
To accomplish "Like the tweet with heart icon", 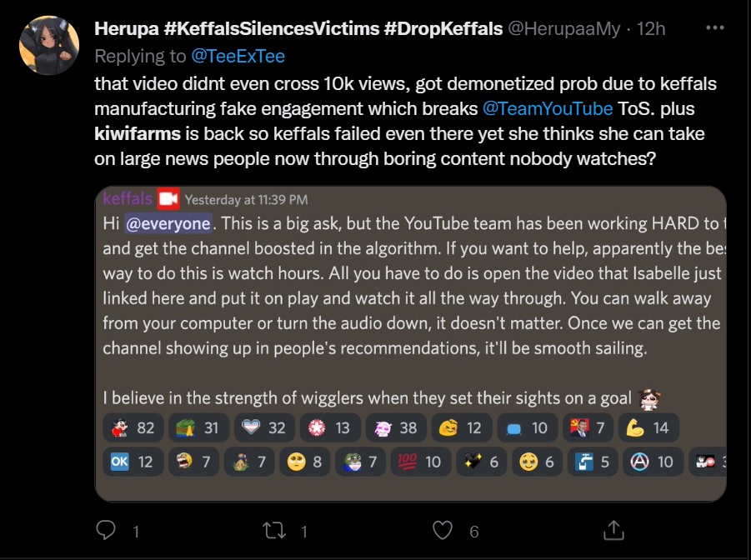I will (x=444, y=530).
